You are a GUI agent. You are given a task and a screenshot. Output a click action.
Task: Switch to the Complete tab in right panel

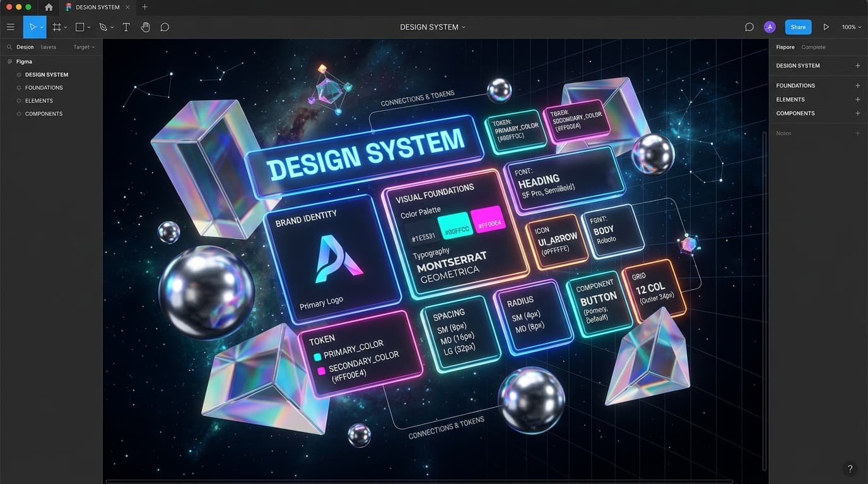813,47
